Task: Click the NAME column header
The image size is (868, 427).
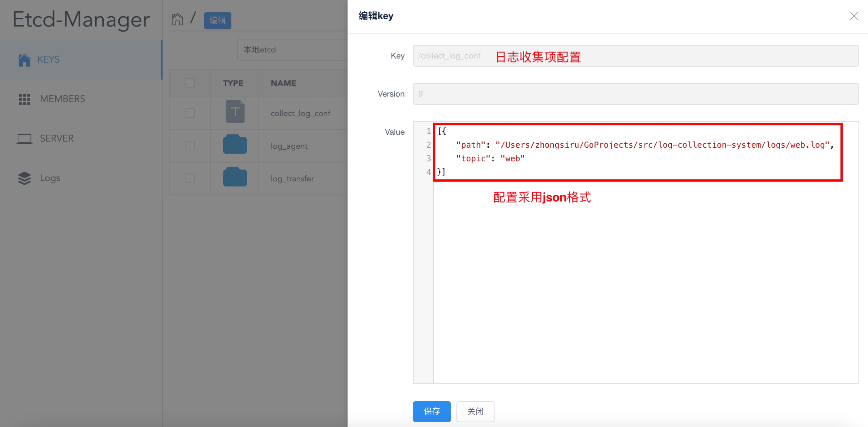Action: pyautogui.click(x=283, y=83)
